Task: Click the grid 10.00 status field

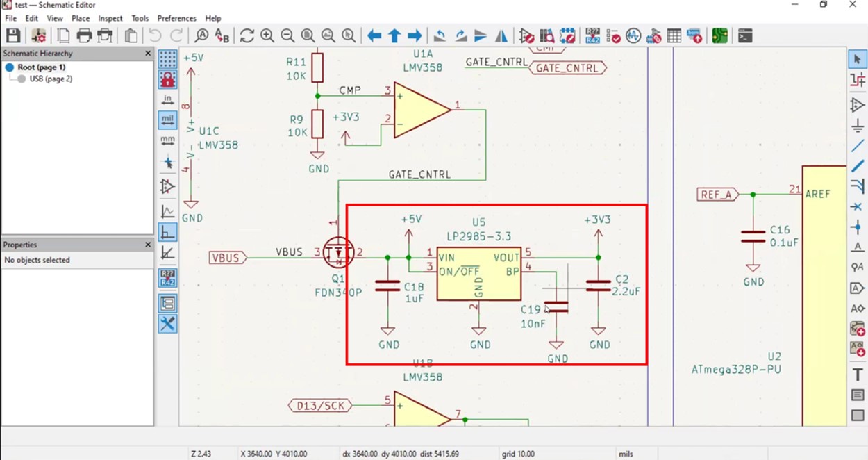Action: 519,454
